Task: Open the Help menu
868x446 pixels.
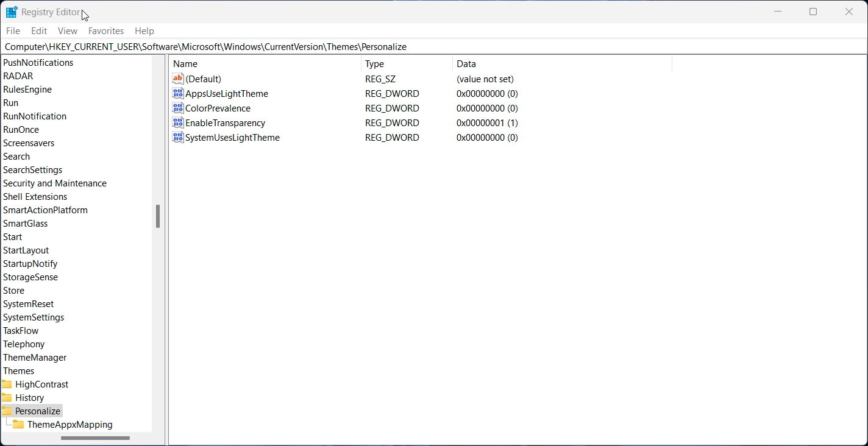Action: pos(144,30)
